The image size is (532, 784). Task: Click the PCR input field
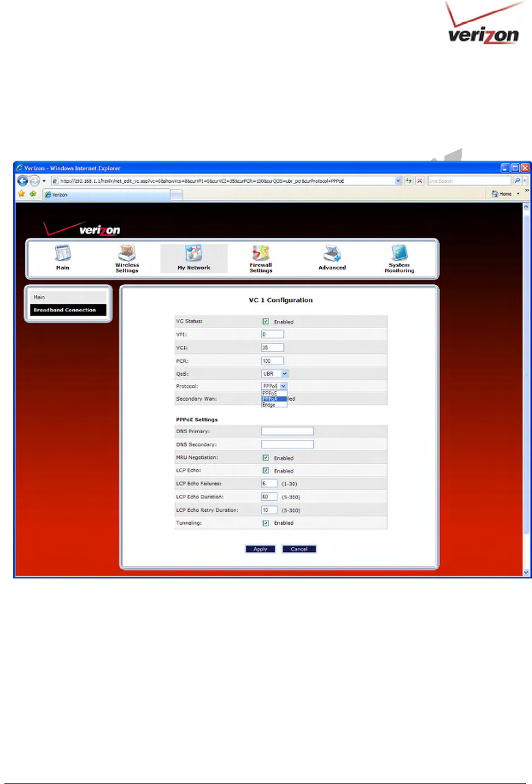[x=272, y=361]
